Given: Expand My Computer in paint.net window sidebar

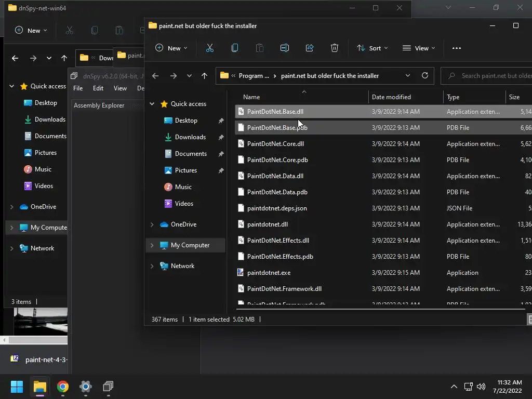Looking at the screenshot, I should tap(152, 245).
